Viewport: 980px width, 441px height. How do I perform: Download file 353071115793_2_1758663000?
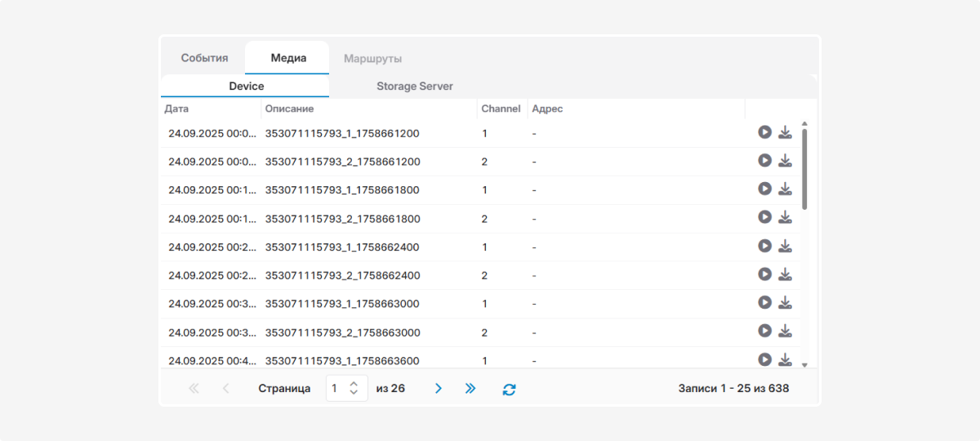785,332
